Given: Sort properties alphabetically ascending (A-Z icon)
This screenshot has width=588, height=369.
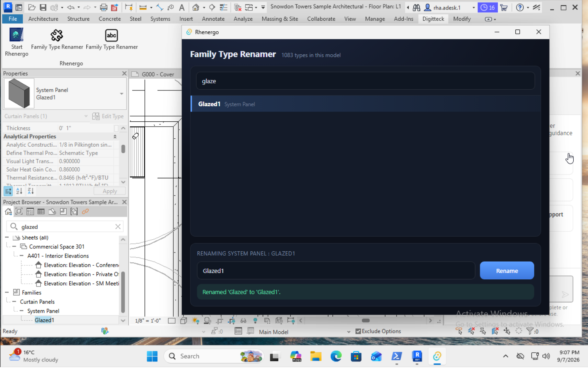Looking at the screenshot, I should 19,191.
